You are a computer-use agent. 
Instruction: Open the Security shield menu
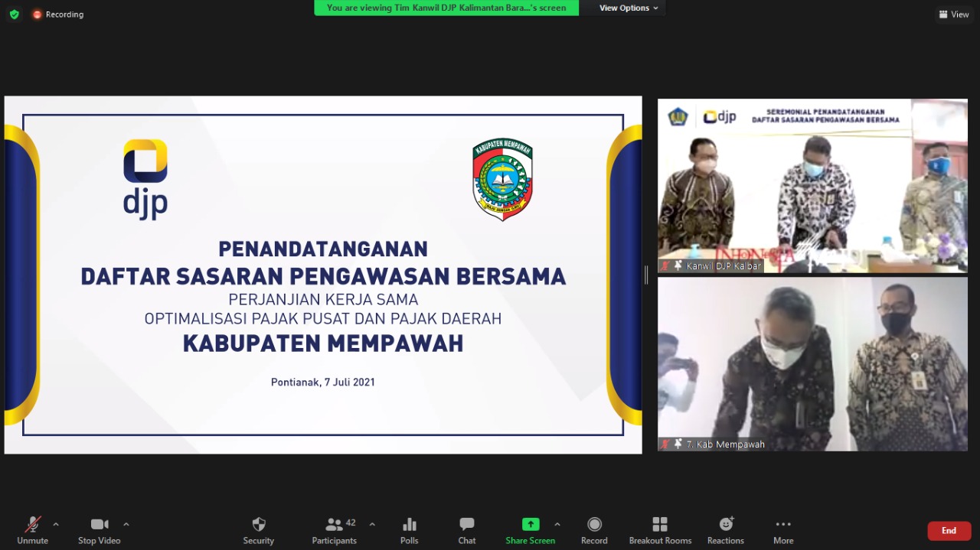(259, 530)
